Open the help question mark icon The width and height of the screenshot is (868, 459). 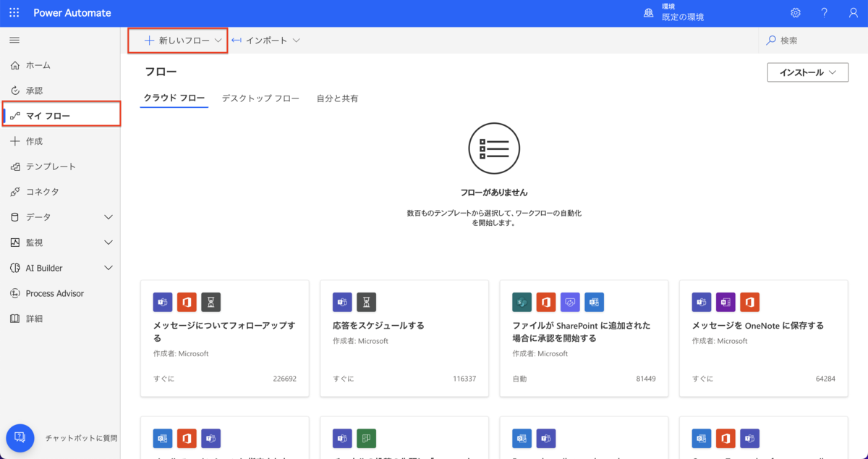pos(825,13)
